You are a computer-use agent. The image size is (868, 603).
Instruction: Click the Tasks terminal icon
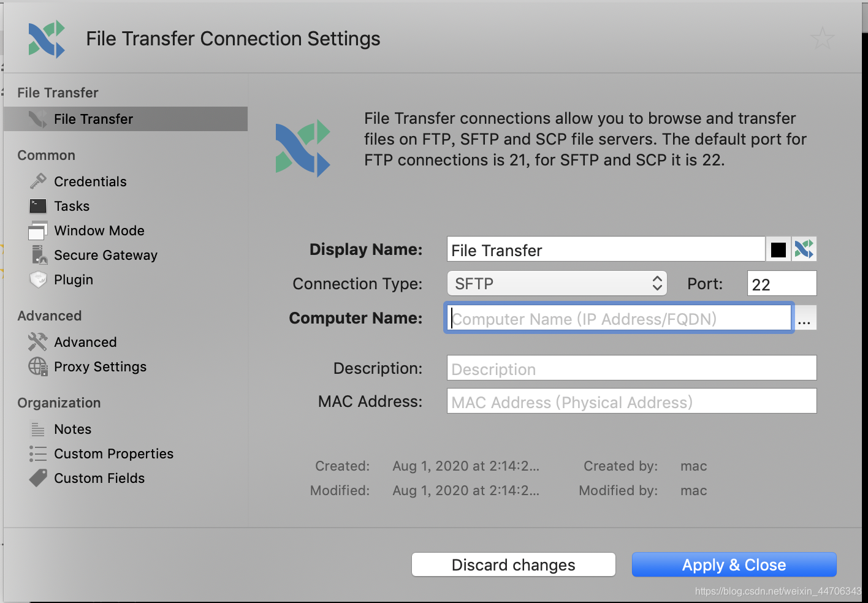click(x=38, y=206)
